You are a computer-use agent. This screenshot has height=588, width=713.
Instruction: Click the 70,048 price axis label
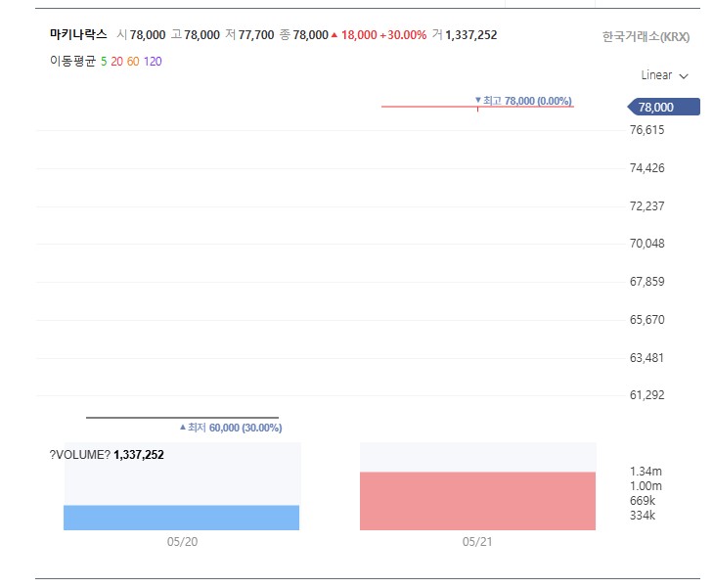point(646,244)
